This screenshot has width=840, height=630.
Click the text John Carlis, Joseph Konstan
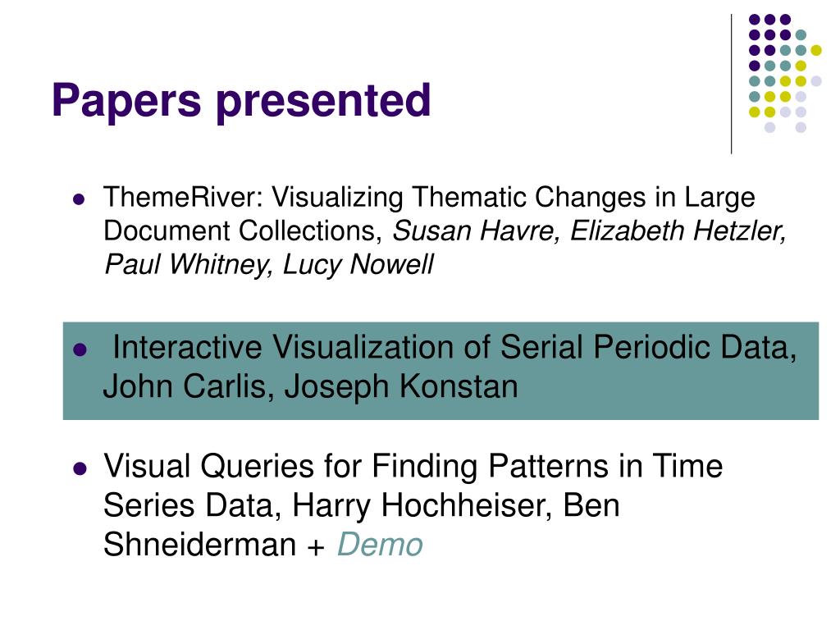point(311,386)
